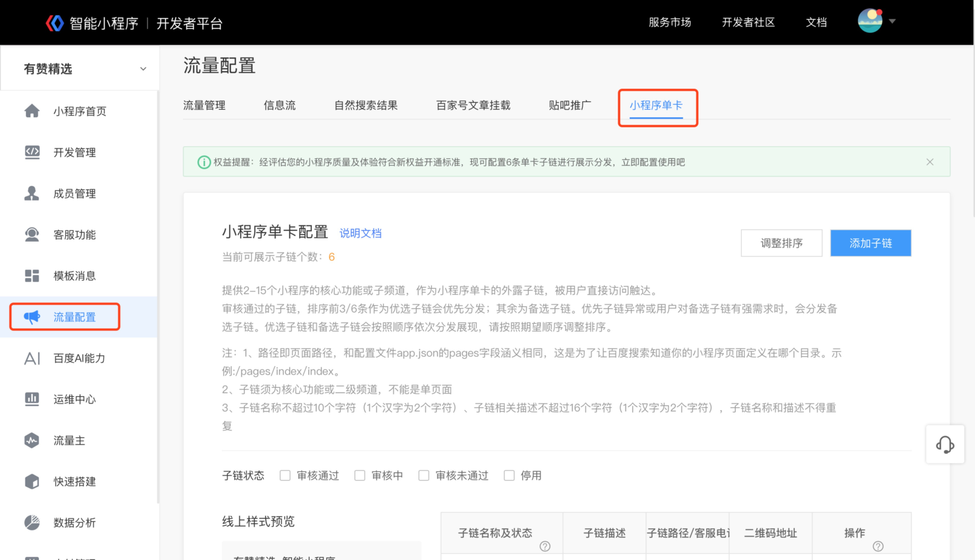Click the info icon in the 权益提醒 banner
This screenshot has width=975, height=560.
click(x=204, y=162)
